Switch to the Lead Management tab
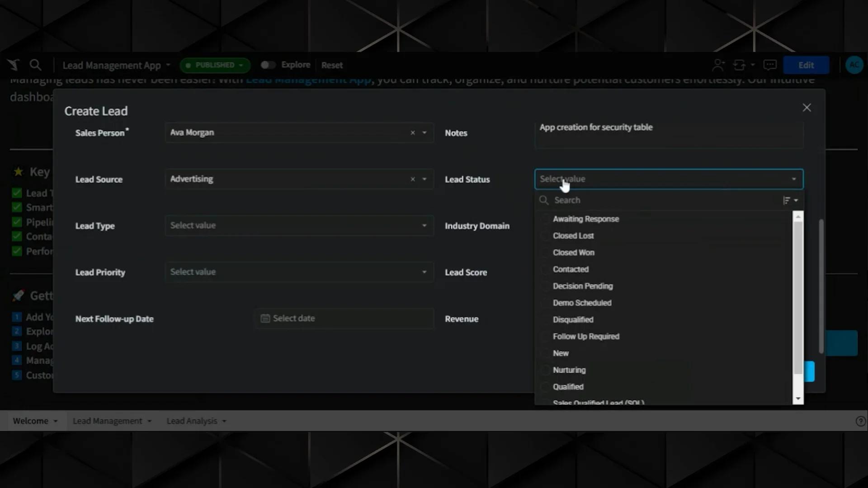Screen dimensions: 868x488 112,421
